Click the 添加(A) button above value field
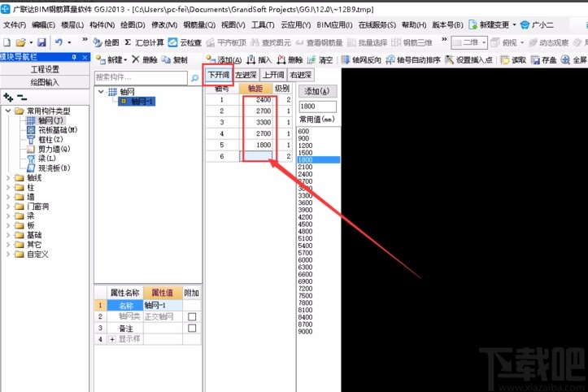Viewport: 588px width, 392px height. (317, 91)
